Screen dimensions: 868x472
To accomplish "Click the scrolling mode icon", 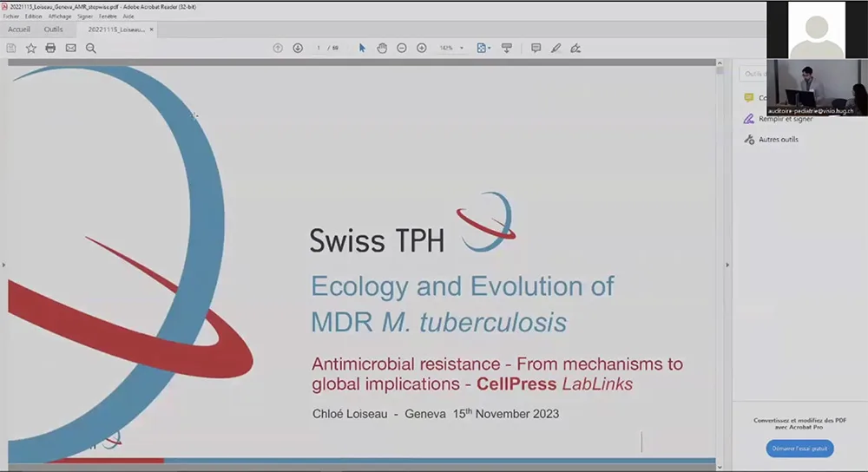I will click(507, 48).
